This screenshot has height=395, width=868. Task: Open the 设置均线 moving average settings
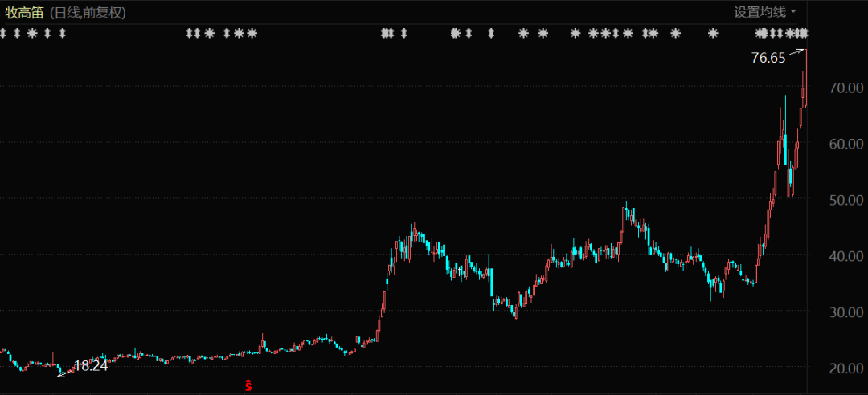coord(759,12)
